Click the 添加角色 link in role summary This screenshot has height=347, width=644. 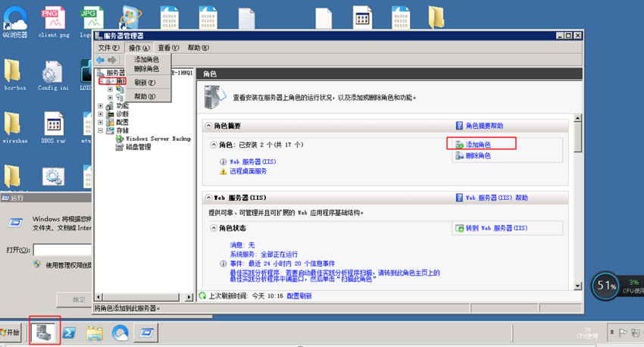tap(478, 145)
